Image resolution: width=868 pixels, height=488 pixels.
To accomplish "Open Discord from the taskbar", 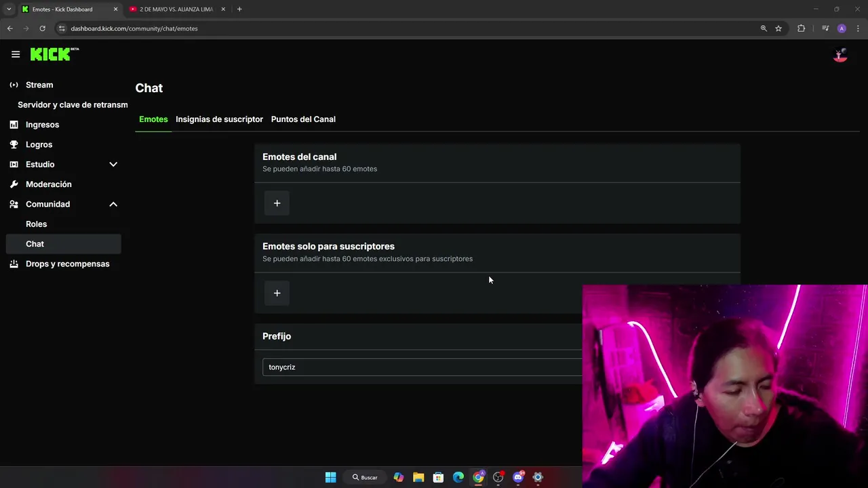I will point(518,477).
